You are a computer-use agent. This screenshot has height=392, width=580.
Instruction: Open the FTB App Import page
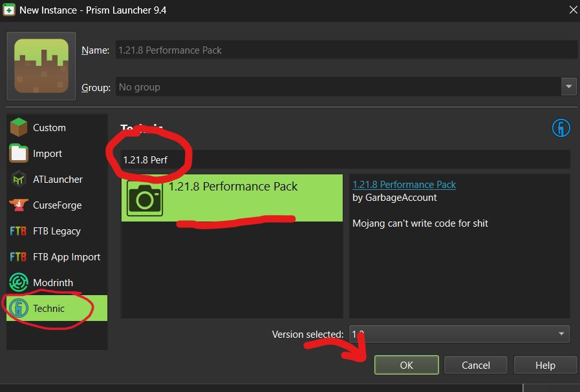pyautogui.click(x=67, y=257)
